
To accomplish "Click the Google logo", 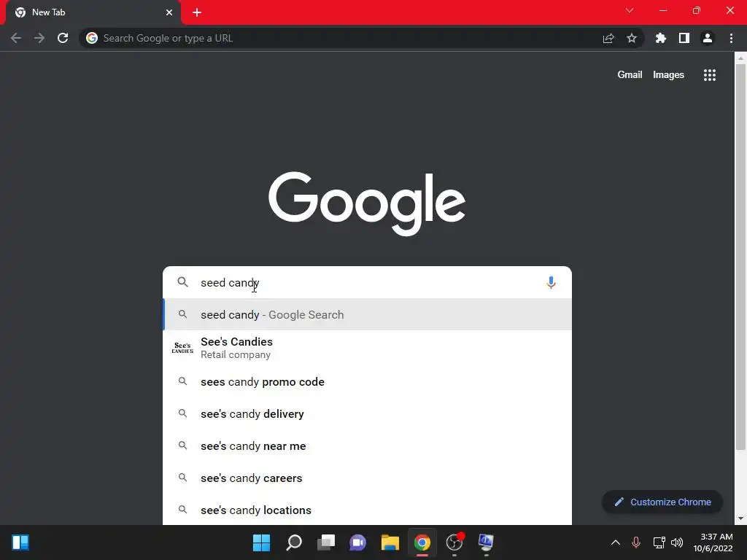I will (x=367, y=203).
